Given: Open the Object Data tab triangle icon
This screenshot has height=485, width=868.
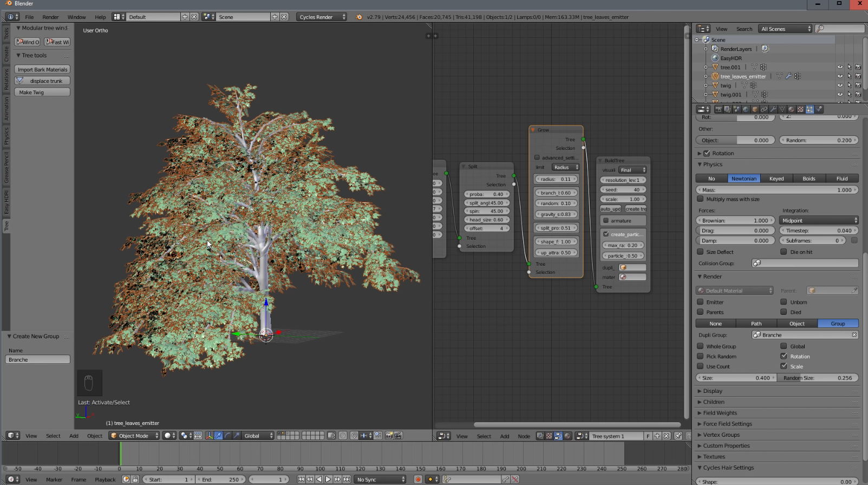Looking at the screenshot, I should coord(782,109).
